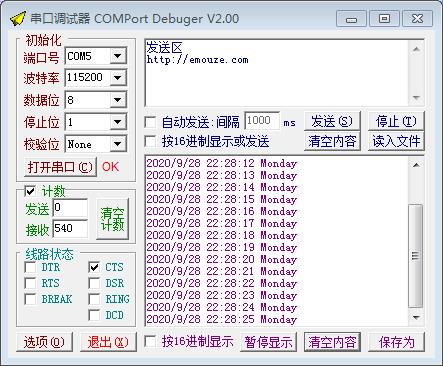Open the 停止位 dropdown showing 1
Image resolution: width=443 pixels, height=366 pixels.
tap(118, 122)
